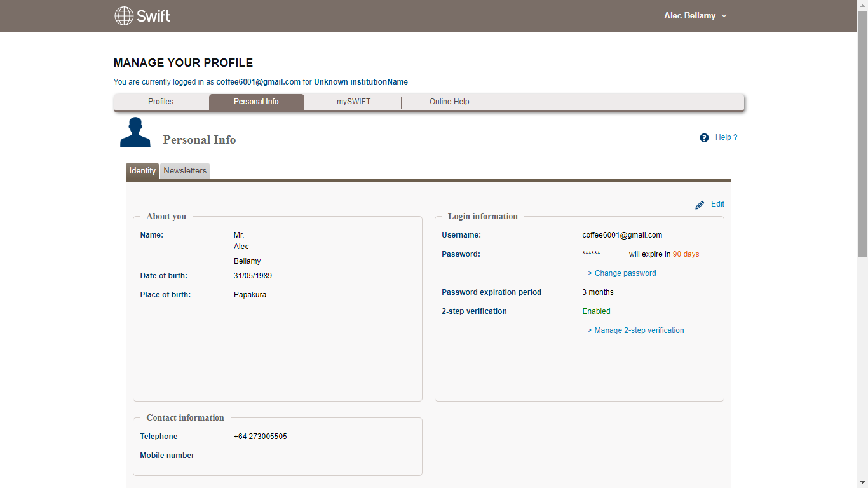Click the Help ? text link
868x488 pixels.
(x=726, y=137)
